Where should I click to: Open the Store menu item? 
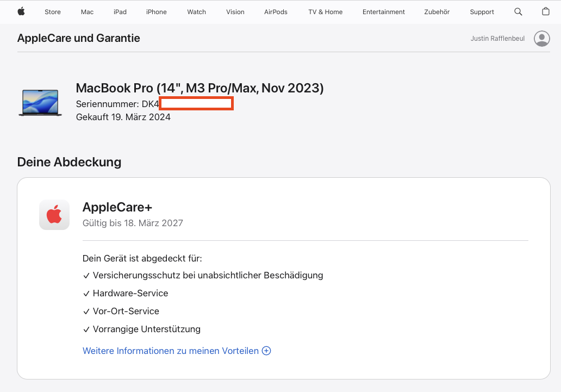click(53, 12)
